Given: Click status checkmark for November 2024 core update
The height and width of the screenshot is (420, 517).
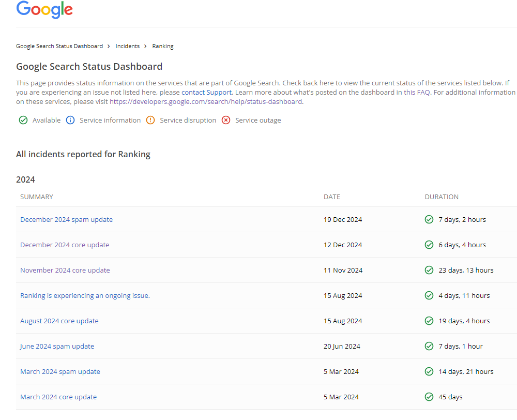Looking at the screenshot, I should click(429, 270).
